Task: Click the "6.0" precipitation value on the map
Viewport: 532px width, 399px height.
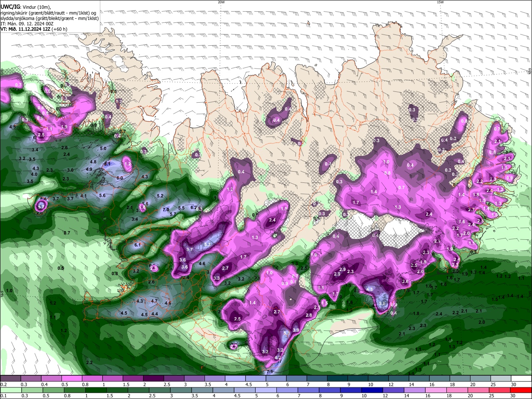Action: [120, 178]
